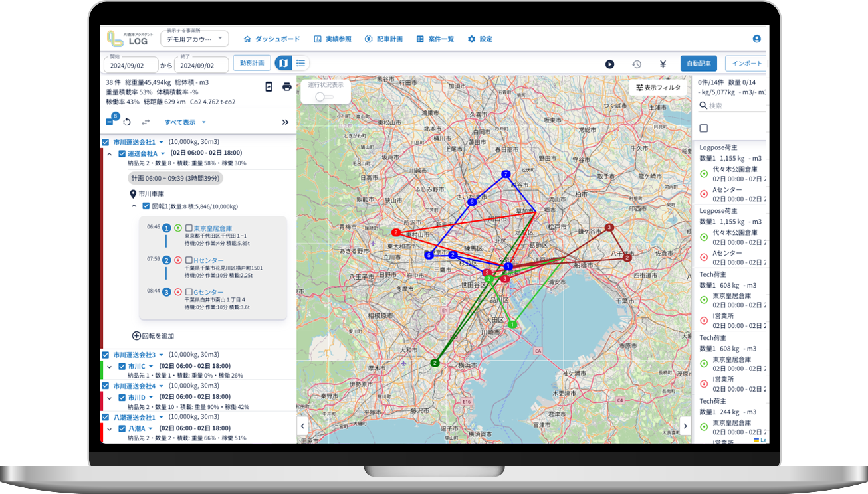The width and height of the screenshot is (868, 494).
Task: Uncheck the 回転1 checkbox
Action: pos(146,206)
